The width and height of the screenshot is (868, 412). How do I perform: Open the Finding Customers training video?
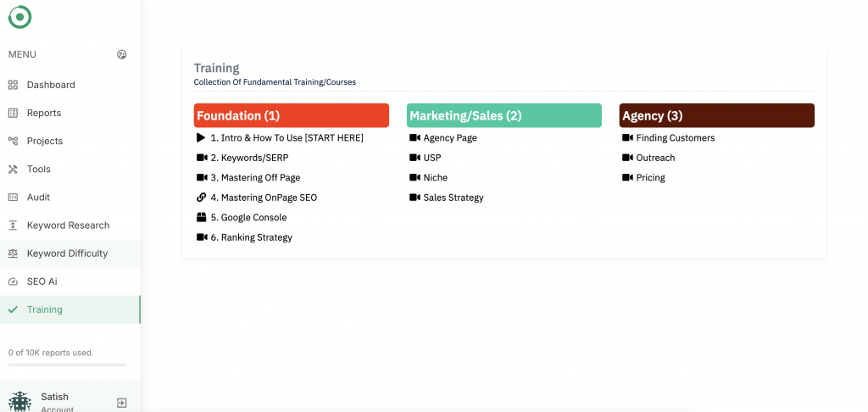point(676,138)
